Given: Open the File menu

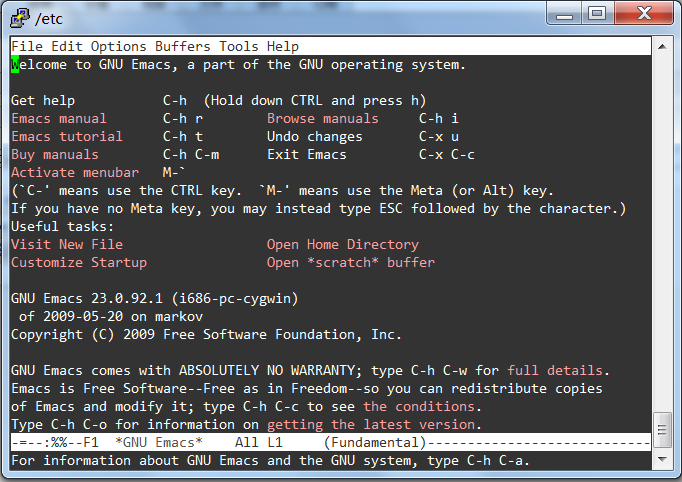Looking at the screenshot, I should click(x=27, y=47).
